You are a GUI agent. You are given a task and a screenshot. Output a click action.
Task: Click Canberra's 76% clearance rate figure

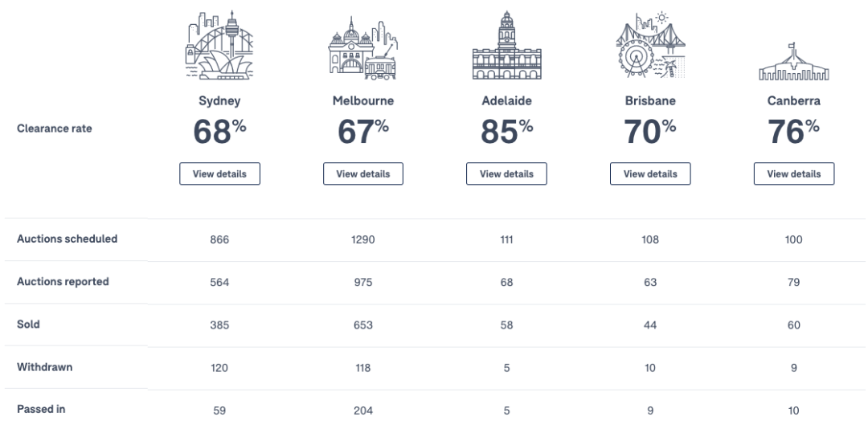[x=794, y=132]
